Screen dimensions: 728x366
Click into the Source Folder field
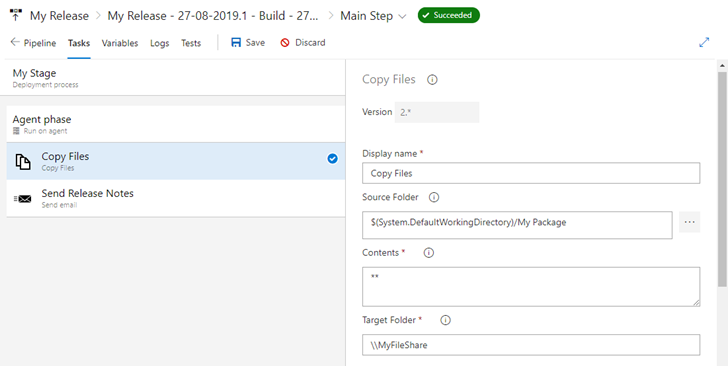click(x=517, y=225)
